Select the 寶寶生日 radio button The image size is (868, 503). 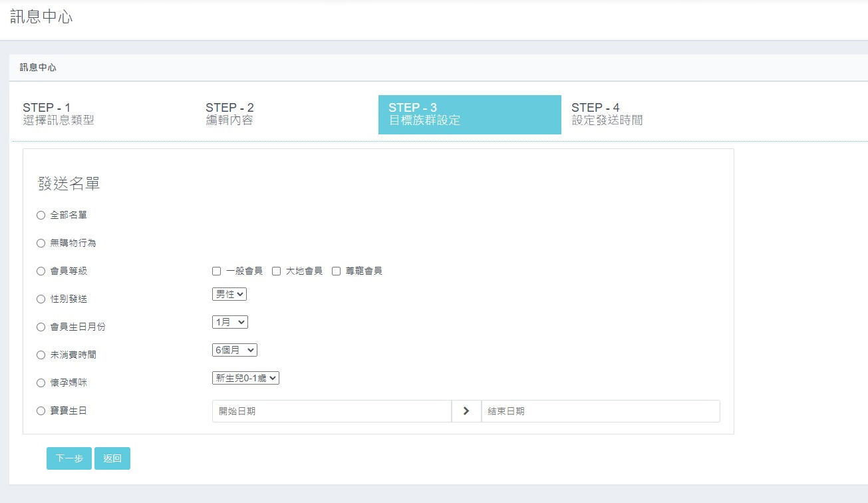coord(41,411)
